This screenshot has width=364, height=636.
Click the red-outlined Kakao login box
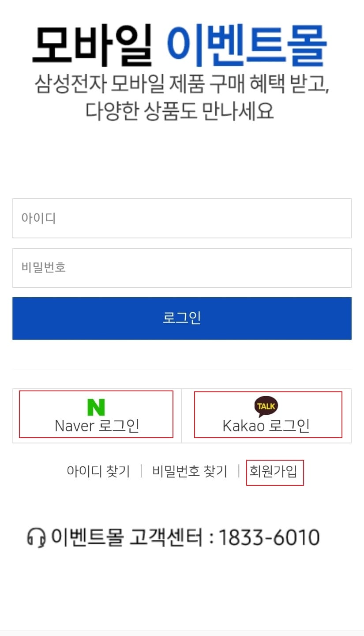tap(268, 414)
